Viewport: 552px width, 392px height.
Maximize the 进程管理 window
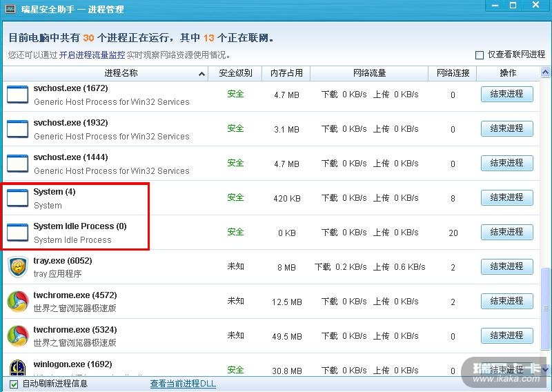[513, 6]
